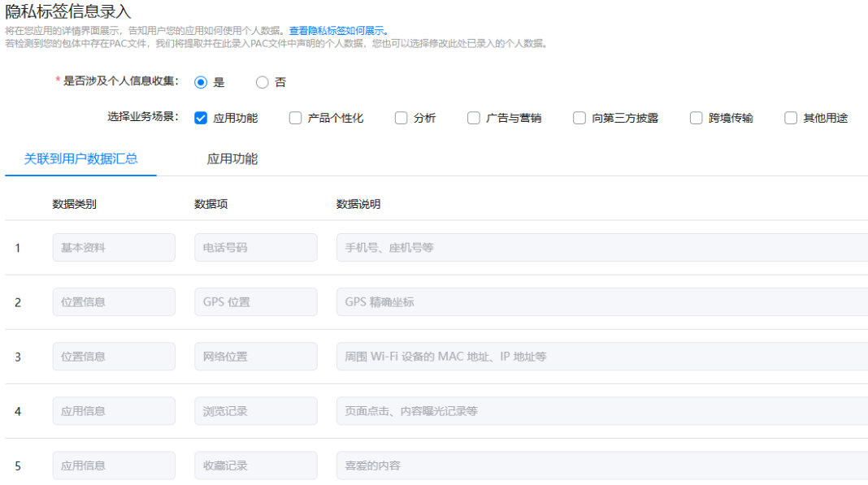The image size is (868, 485).
Task: Click the 浏览记录 data item field in row 4
Action: point(255,410)
